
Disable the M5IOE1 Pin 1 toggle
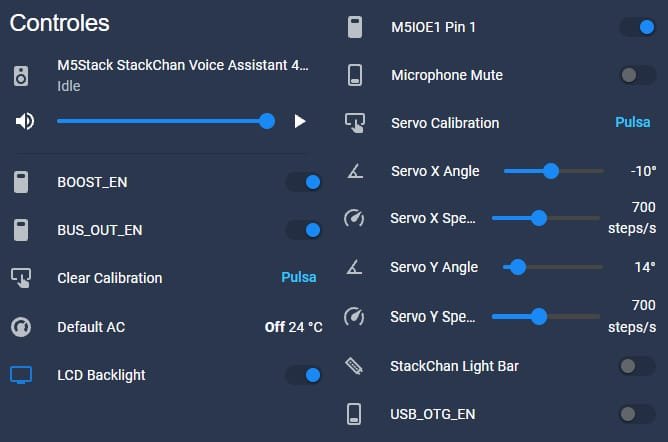637,27
